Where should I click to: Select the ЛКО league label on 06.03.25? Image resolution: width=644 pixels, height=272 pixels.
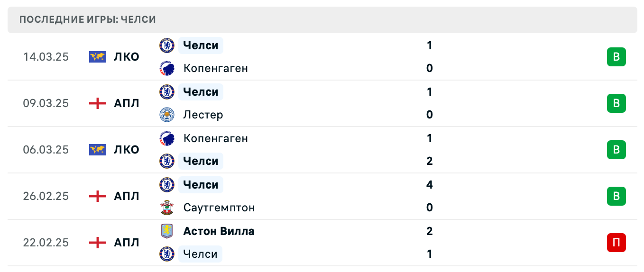coord(127,150)
